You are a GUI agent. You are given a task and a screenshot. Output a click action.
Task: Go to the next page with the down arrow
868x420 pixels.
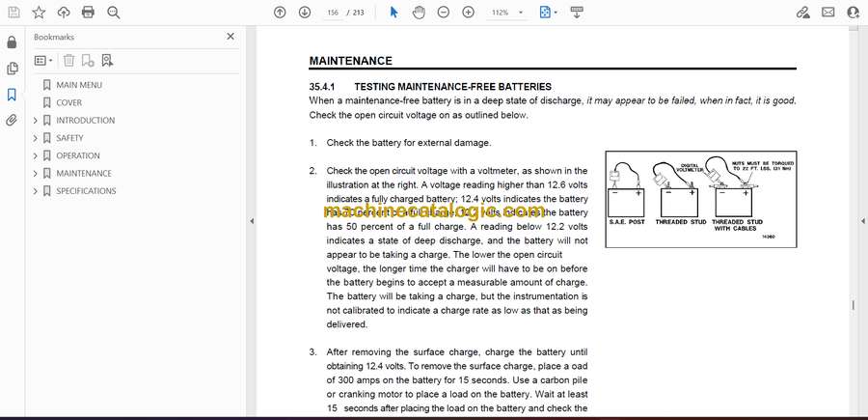pos(305,13)
